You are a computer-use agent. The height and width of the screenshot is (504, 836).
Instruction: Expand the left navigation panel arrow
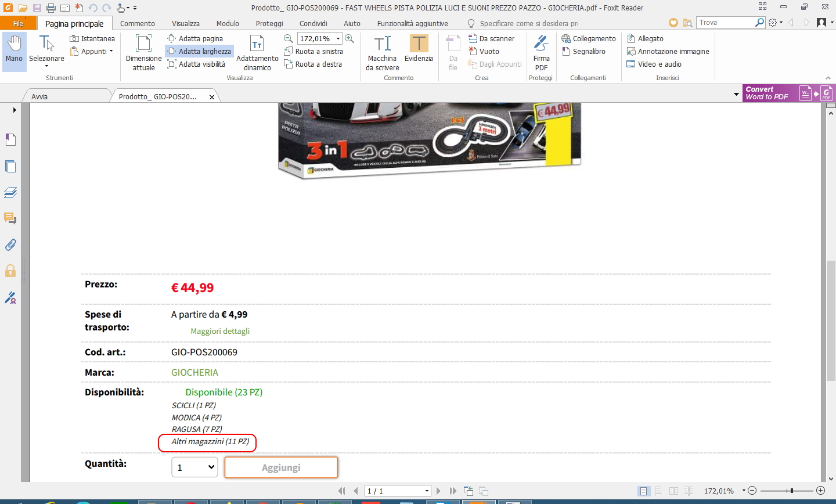coord(15,110)
